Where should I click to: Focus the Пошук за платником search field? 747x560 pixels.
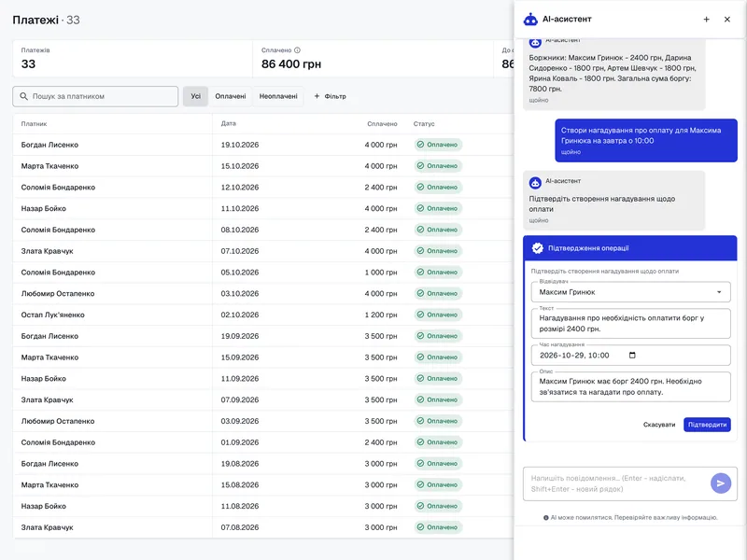click(95, 96)
